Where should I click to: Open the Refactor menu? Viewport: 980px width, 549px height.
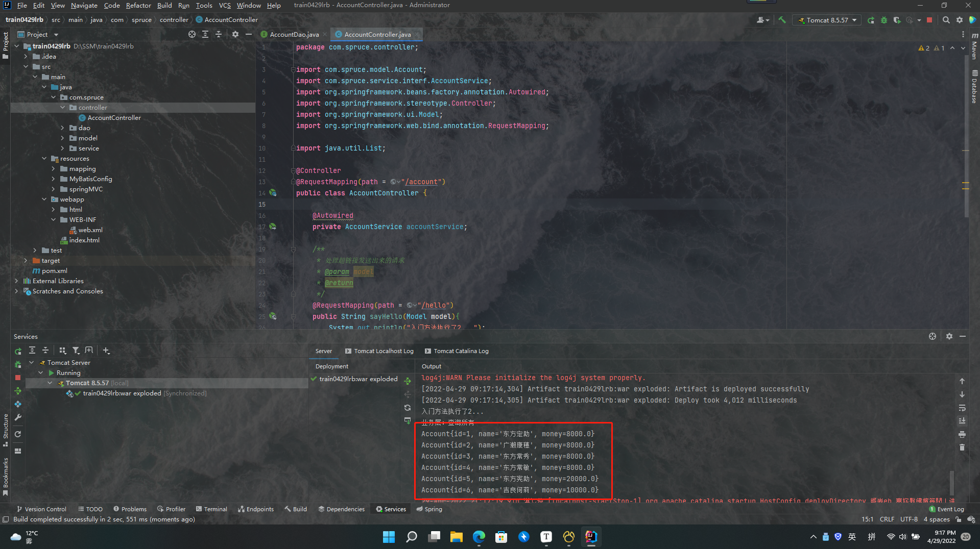tap(138, 5)
